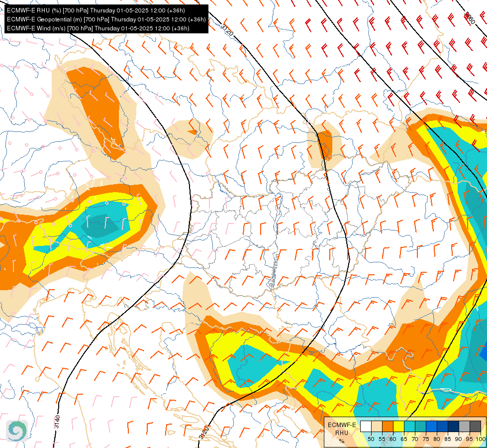487x448 pixels.
Task: Click the legend unit symbol %
Action: (x=342, y=441)
